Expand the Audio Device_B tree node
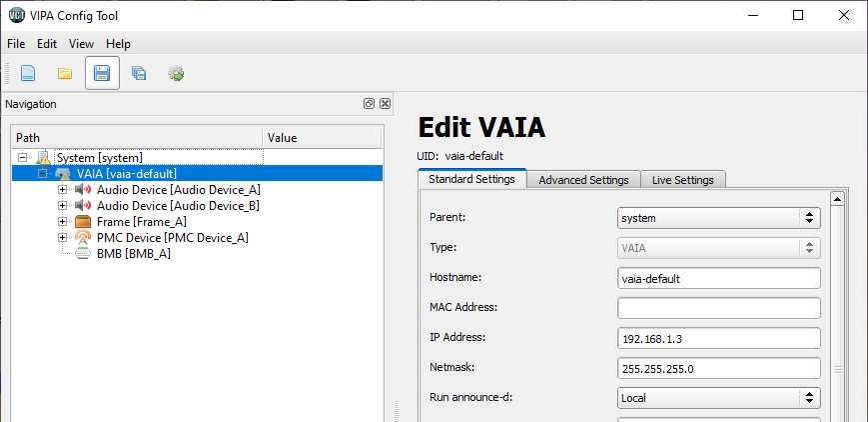 coord(63,206)
